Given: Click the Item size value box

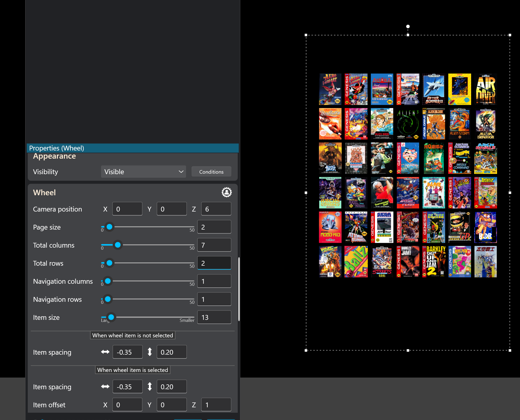Looking at the screenshot, I should (x=214, y=317).
